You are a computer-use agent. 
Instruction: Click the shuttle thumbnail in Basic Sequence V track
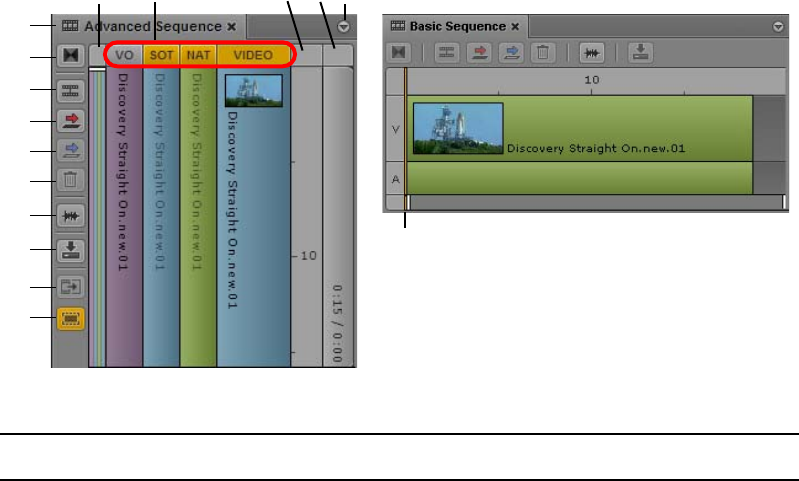point(458,128)
